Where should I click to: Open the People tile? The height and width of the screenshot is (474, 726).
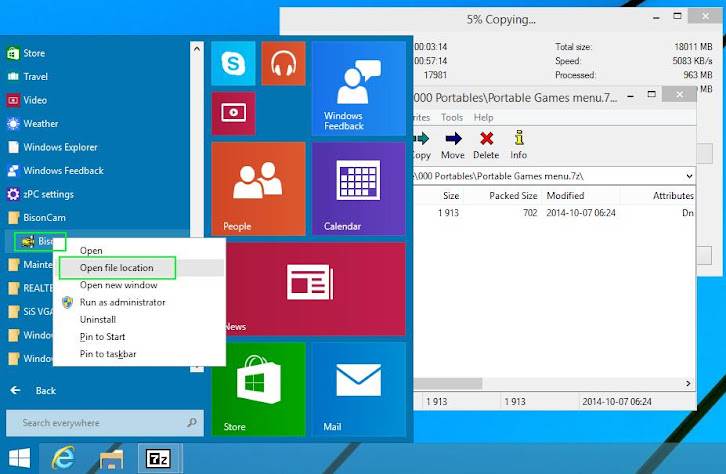[258, 188]
